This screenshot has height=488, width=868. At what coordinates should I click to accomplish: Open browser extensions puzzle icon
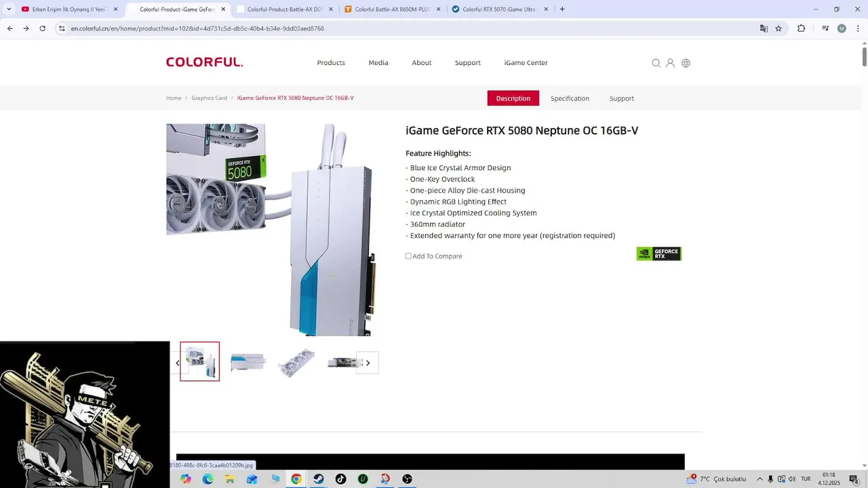tap(801, 28)
